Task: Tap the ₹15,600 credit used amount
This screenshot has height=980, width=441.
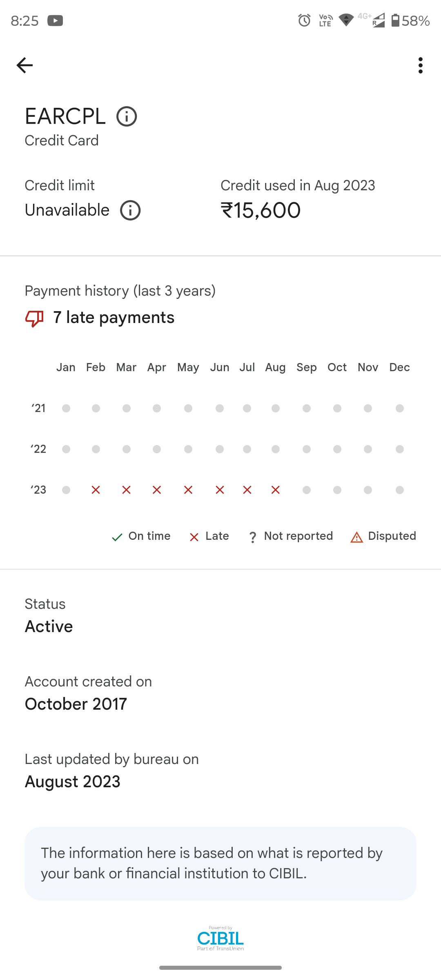Action: [x=261, y=211]
